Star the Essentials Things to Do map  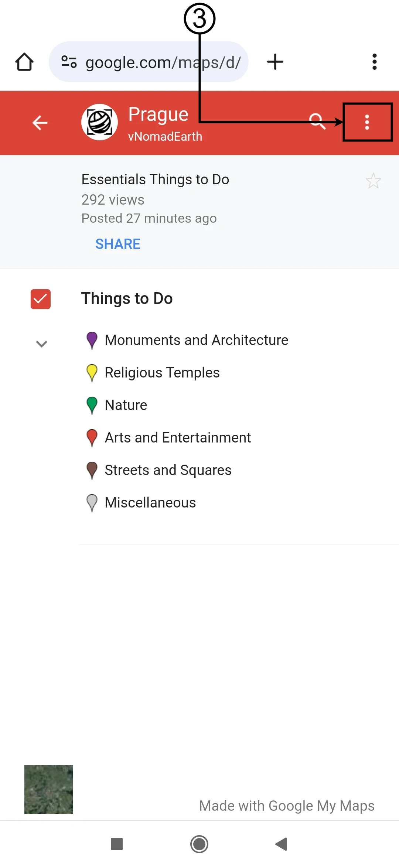click(373, 181)
